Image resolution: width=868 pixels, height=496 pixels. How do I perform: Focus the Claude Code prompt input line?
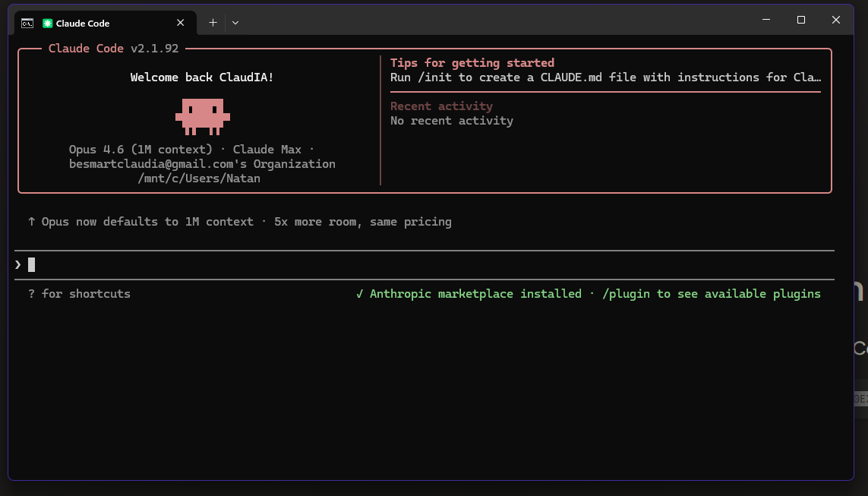click(424, 265)
